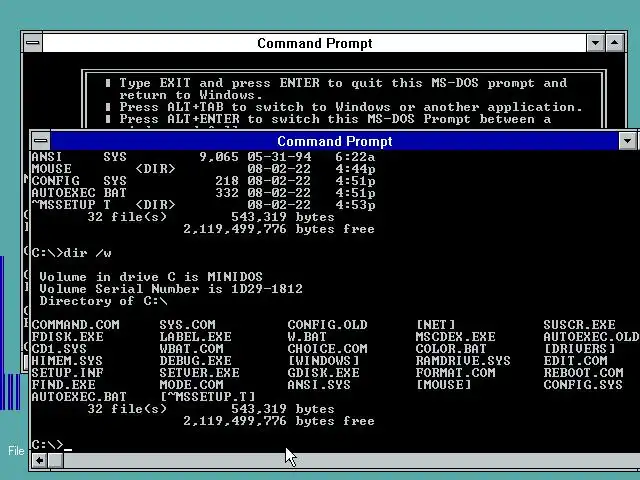Click the 'CONFIG SYS 218' listing row
640x480 pixels.
203,181
